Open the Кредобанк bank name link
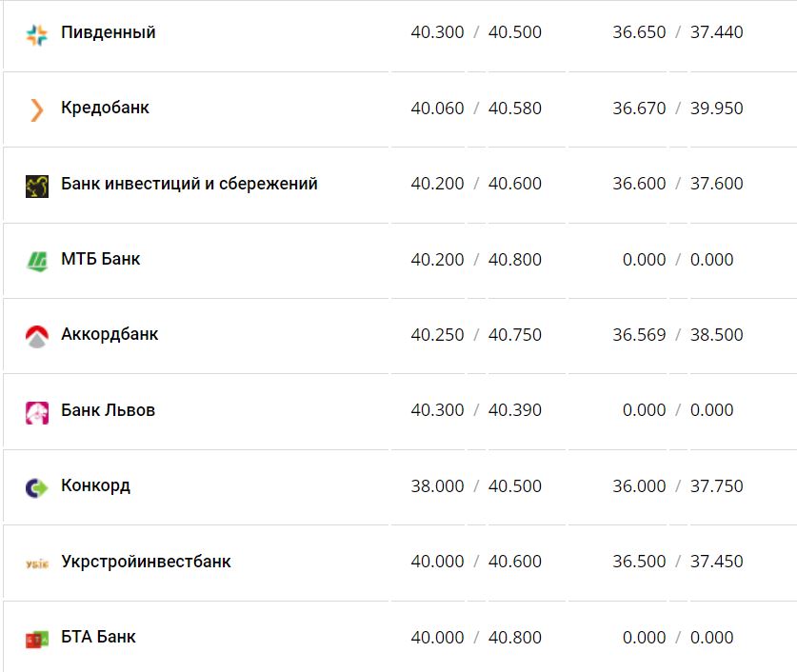The height and width of the screenshot is (672, 797). pyautogui.click(x=105, y=108)
